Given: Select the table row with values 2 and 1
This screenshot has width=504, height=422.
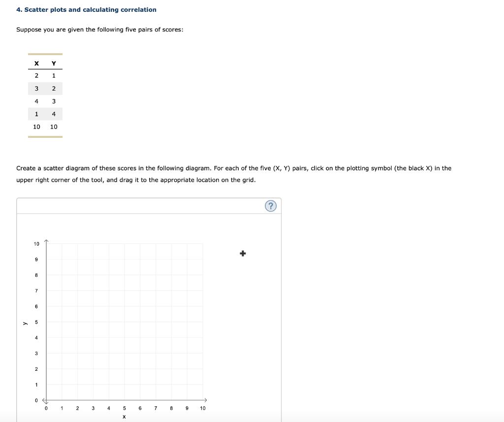Looking at the screenshot, I should [45, 75].
